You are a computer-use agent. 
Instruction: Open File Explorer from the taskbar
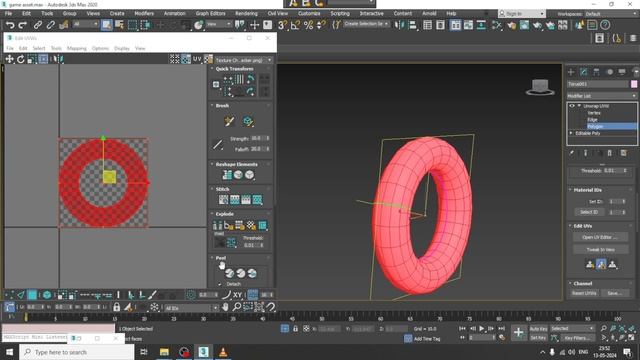(164, 352)
